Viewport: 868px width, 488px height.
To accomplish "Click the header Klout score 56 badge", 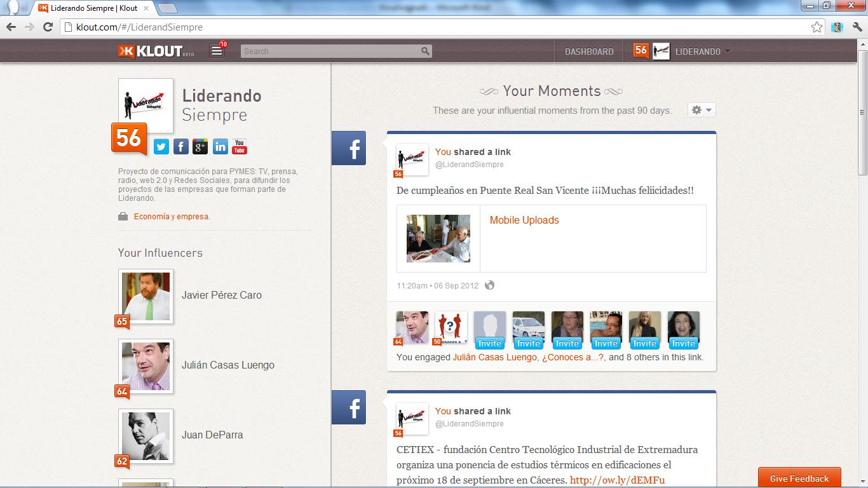I will pos(641,50).
